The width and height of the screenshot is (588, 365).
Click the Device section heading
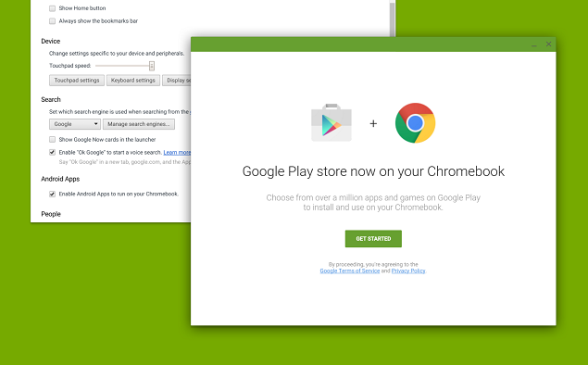51,42
